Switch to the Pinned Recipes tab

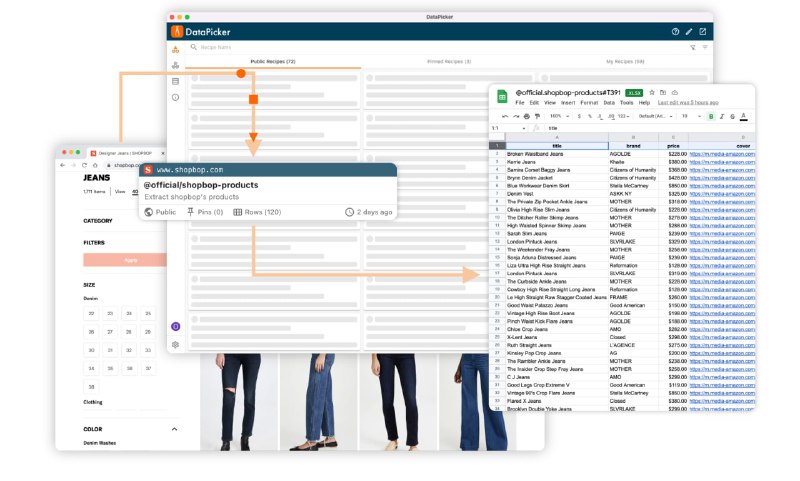448,62
